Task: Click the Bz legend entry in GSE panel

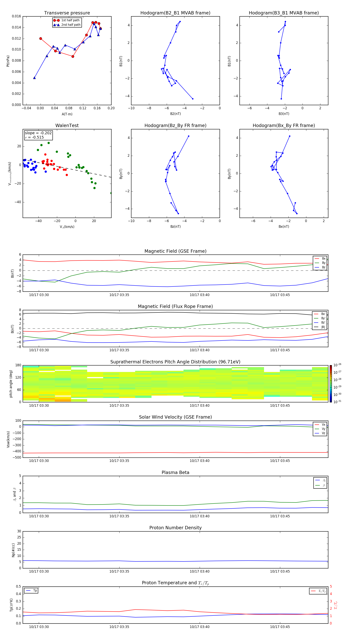Action: pos(320,267)
